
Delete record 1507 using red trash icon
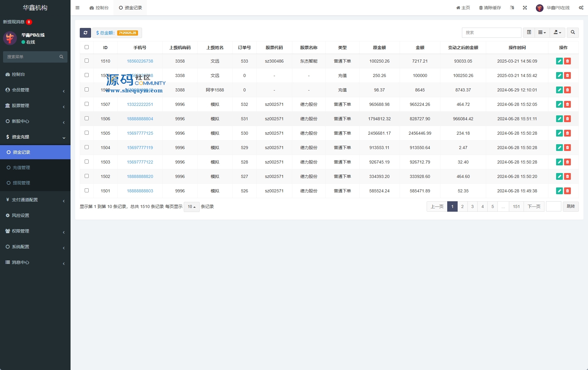click(567, 104)
